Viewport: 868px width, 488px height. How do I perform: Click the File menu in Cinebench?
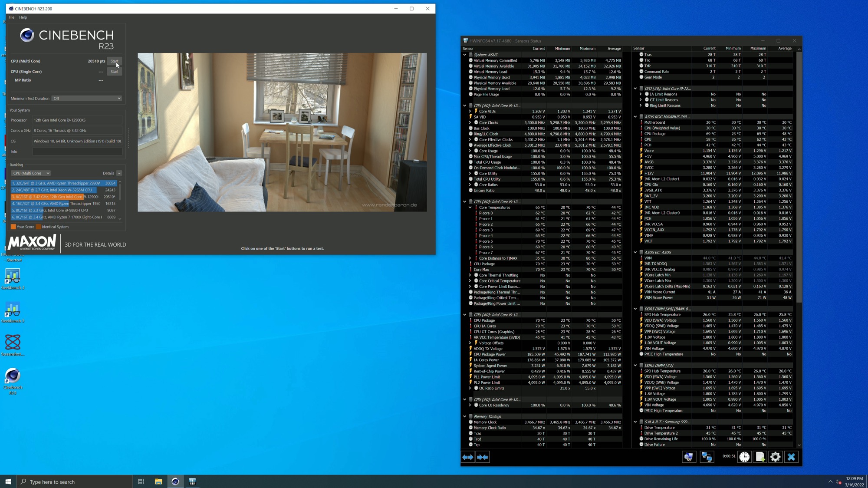pyautogui.click(x=11, y=16)
